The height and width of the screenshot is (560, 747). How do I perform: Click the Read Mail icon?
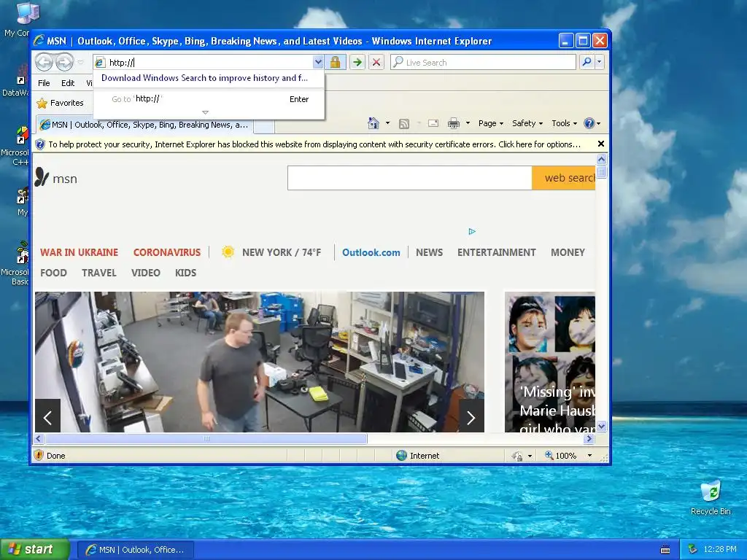tap(433, 123)
